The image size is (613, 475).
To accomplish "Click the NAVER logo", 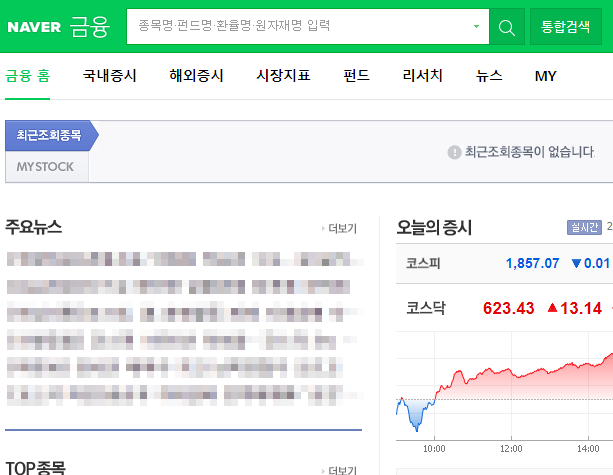I will point(34,27).
